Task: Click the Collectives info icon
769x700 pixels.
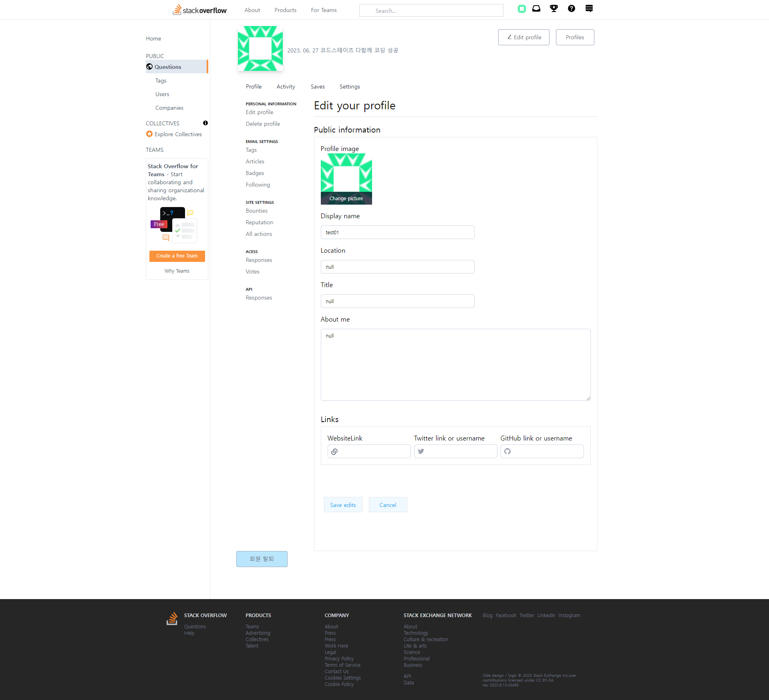Action: 205,123
